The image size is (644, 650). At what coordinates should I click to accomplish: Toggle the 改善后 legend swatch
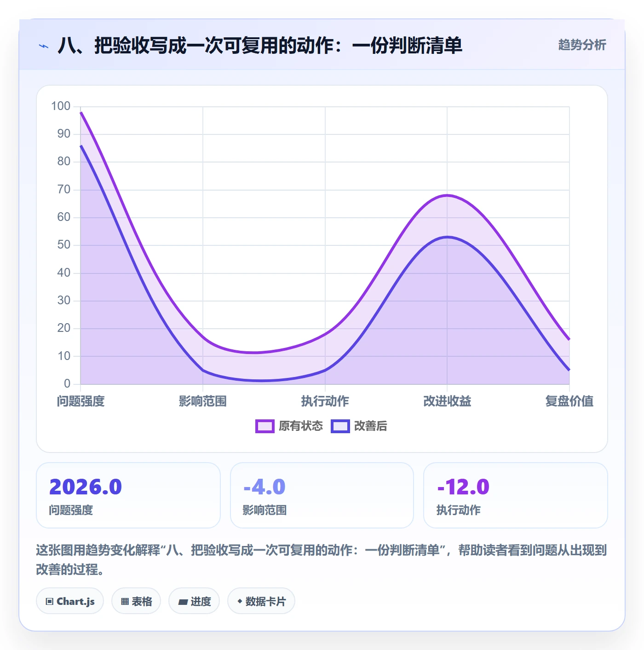[340, 426]
